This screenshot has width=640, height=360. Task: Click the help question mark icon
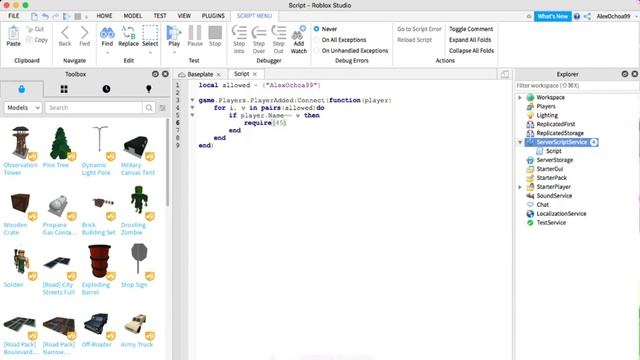pos(577,16)
